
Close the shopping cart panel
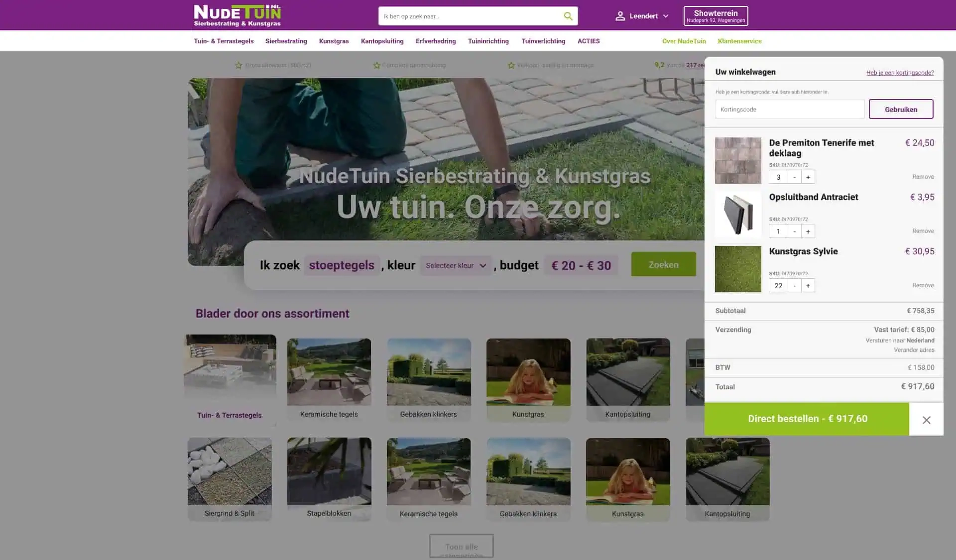(926, 420)
